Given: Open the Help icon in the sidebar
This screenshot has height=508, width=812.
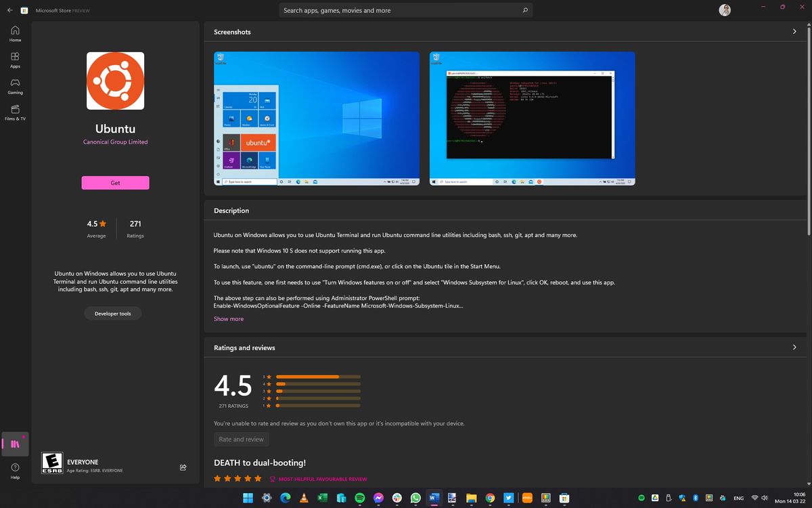Looking at the screenshot, I should click(14, 467).
